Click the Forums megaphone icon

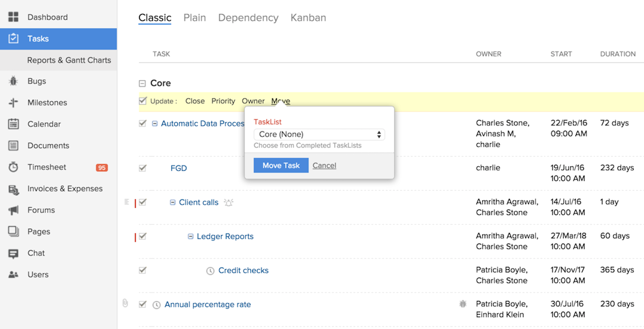coord(13,210)
